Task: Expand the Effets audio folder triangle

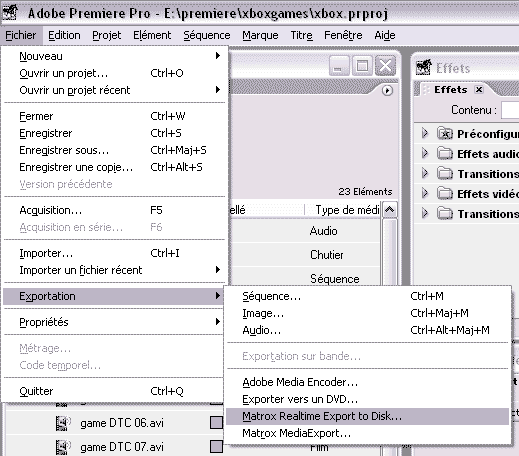Action: coord(425,153)
